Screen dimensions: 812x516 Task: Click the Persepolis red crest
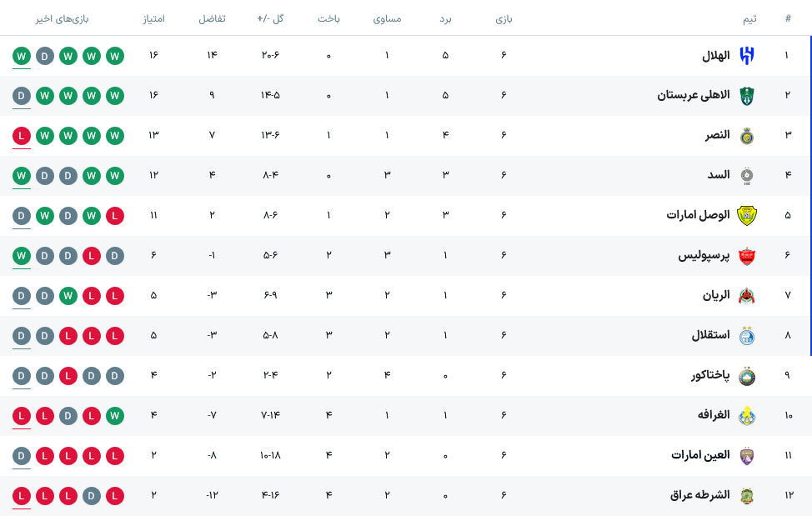(x=746, y=256)
